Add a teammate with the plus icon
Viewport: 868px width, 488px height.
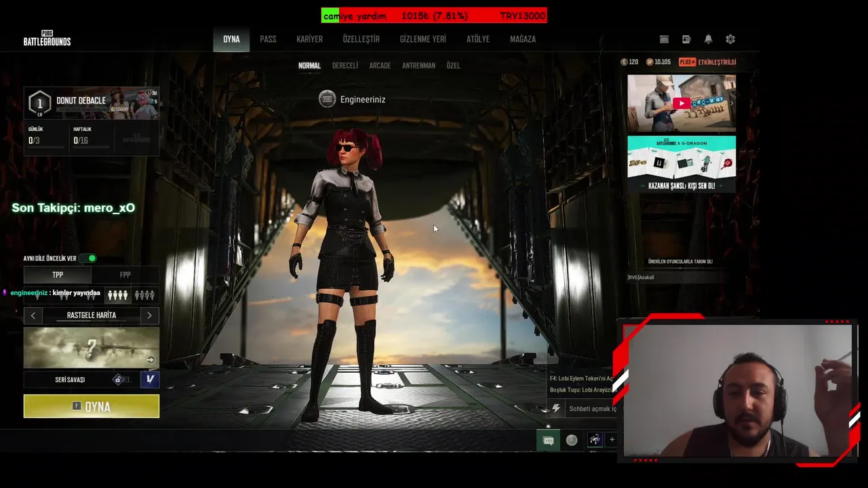coord(612,440)
